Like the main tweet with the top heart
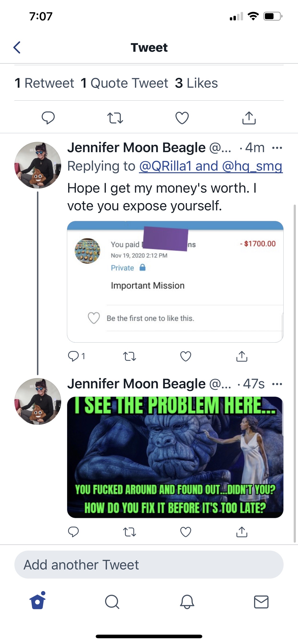Image resolution: width=298 pixels, height=644 pixels. pyautogui.click(x=182, y=118)
